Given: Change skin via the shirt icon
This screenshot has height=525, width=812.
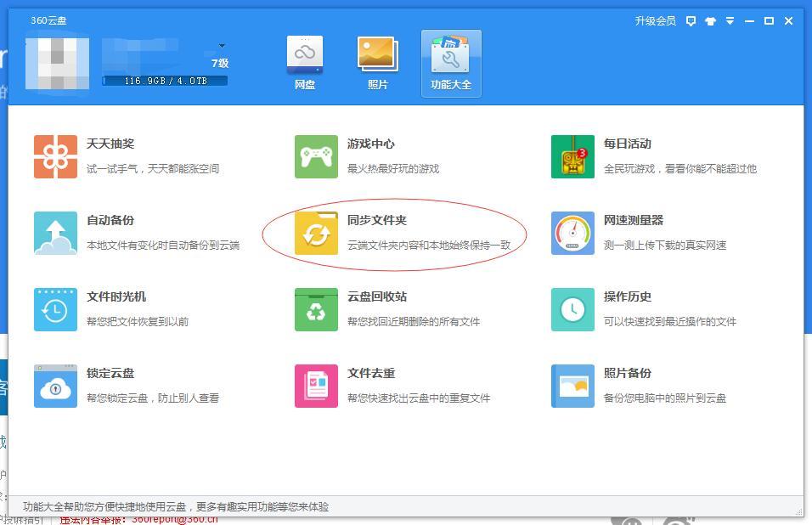Looking at the screenshot, I should click(711, 21).
